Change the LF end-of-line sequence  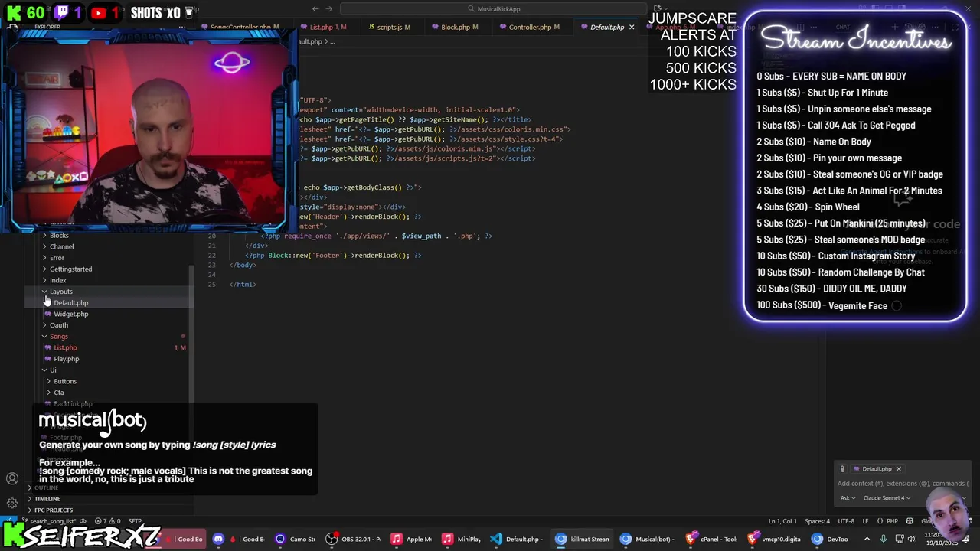866,521
